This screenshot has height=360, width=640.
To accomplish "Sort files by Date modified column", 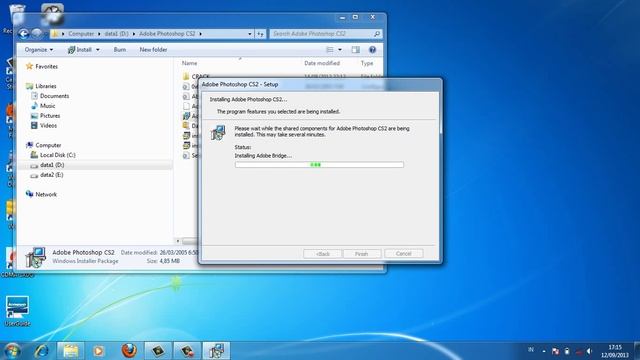I will coord(322,63).
